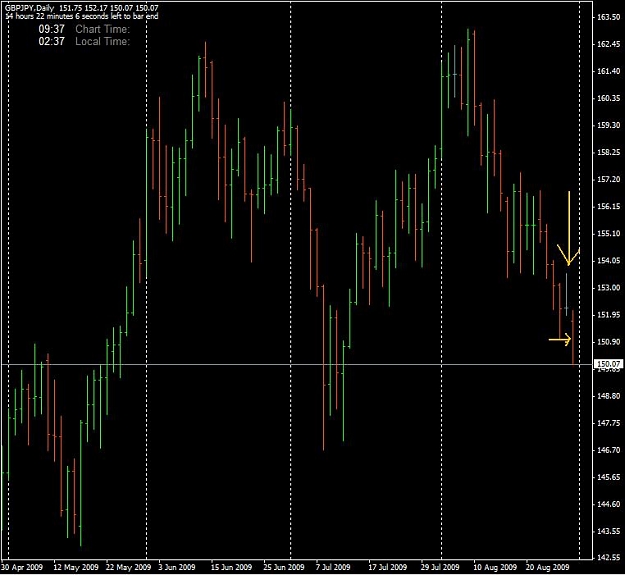Click the 161.40 price axis label

tap(609, 71)
